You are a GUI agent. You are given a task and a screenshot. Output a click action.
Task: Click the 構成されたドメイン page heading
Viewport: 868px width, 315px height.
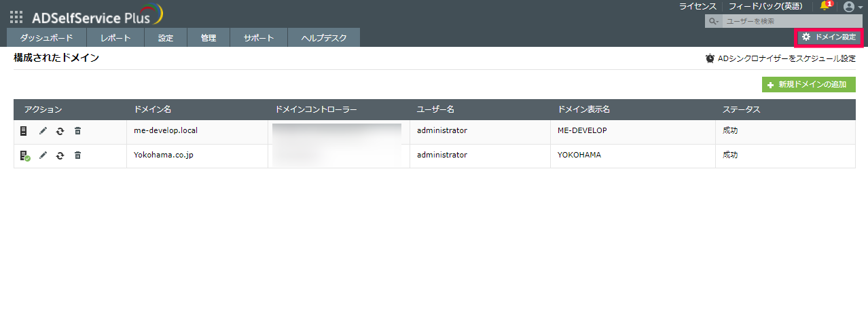[56, 58]
